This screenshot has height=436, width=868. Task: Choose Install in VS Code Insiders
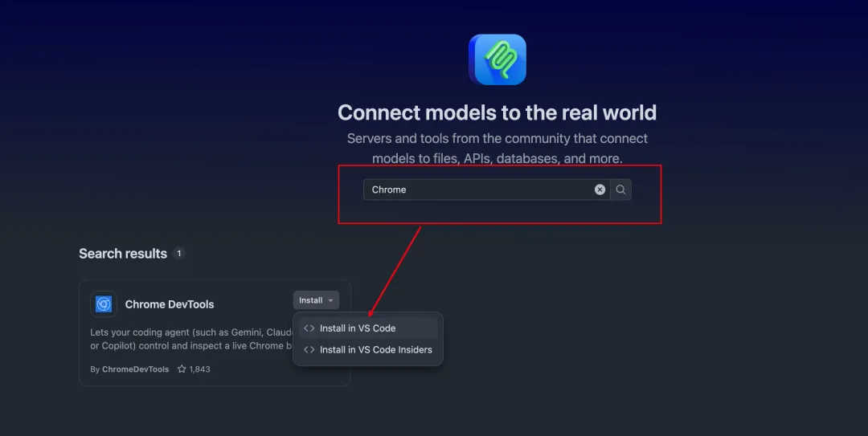pyautogui.click(x=368, y=350)
